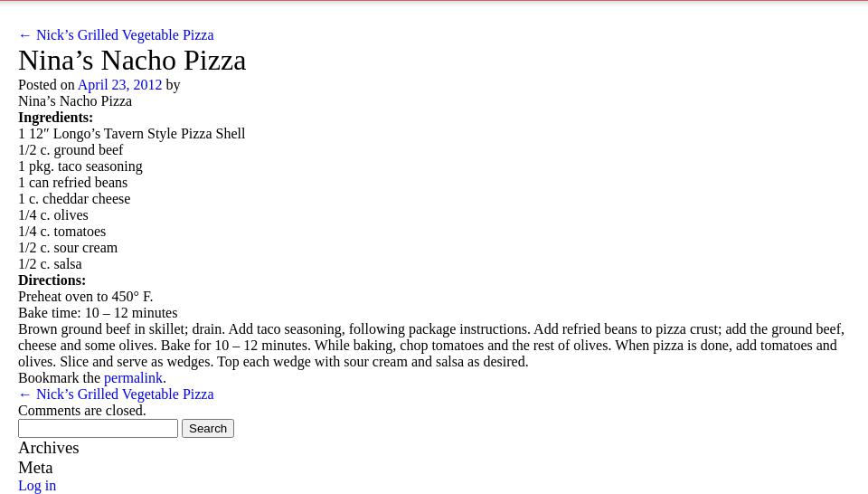Click the large Nina's Nacho Pizza title

(132, 61)
